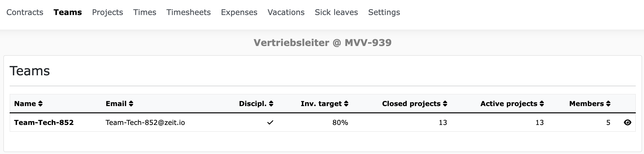Click the Vertriebsleiter @ MVV-939 heading
Screen dimensions: 644x154
(322, 43)
